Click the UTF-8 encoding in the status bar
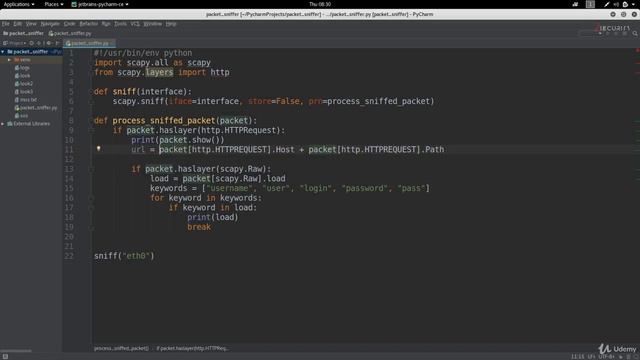This screenshot has width=640, height=360. 606,357
